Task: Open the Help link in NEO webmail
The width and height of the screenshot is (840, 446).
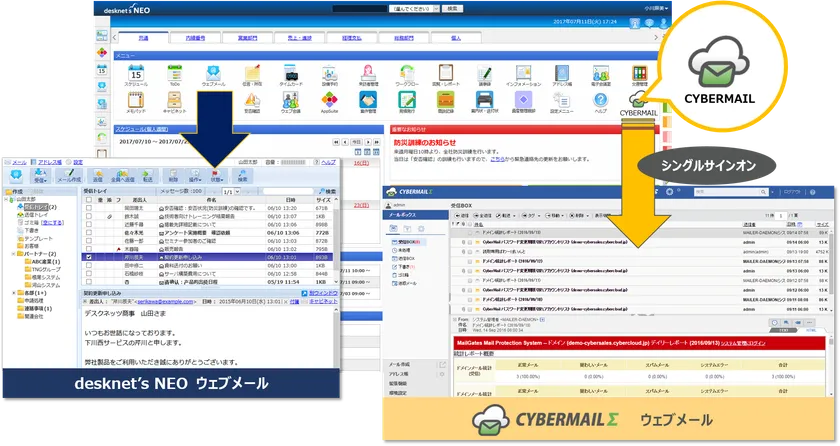Action: pos(328,162)
